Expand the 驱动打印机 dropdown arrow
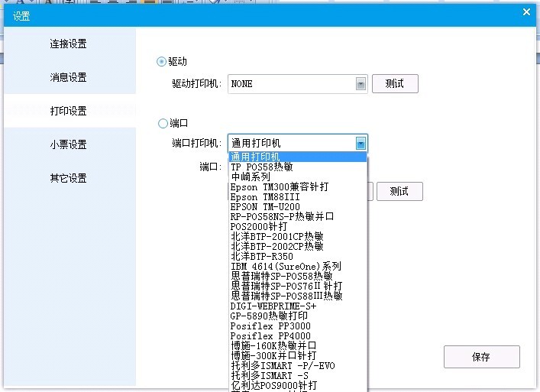 (361, 84)
